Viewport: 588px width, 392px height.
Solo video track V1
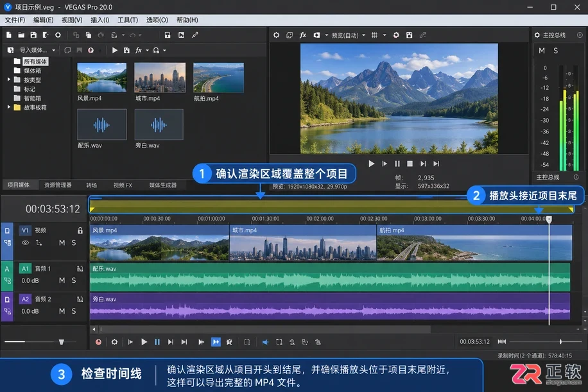tap(74, 243)
